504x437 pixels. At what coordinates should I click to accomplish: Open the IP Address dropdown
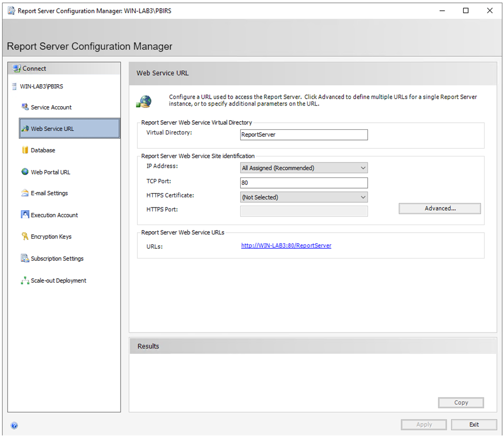[x=304, y=168]
